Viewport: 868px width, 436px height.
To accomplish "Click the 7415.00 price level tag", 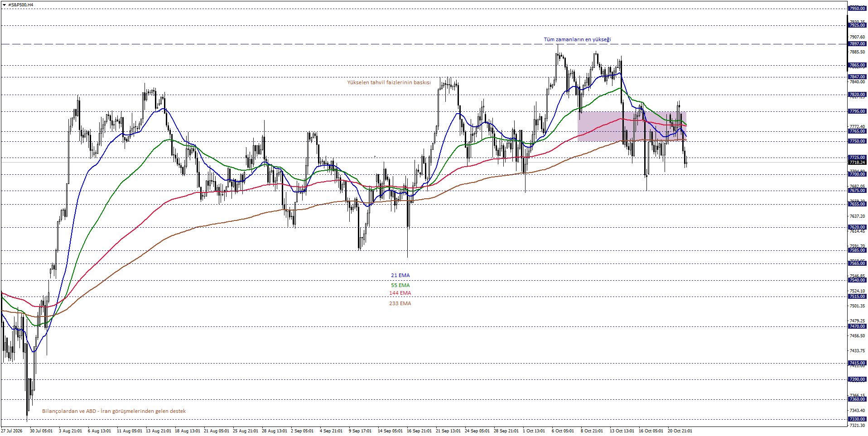I will click(857, 363).
